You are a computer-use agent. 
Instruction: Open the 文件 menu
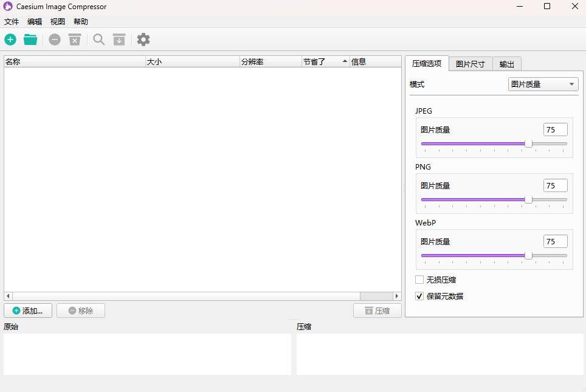click(12, 22)
